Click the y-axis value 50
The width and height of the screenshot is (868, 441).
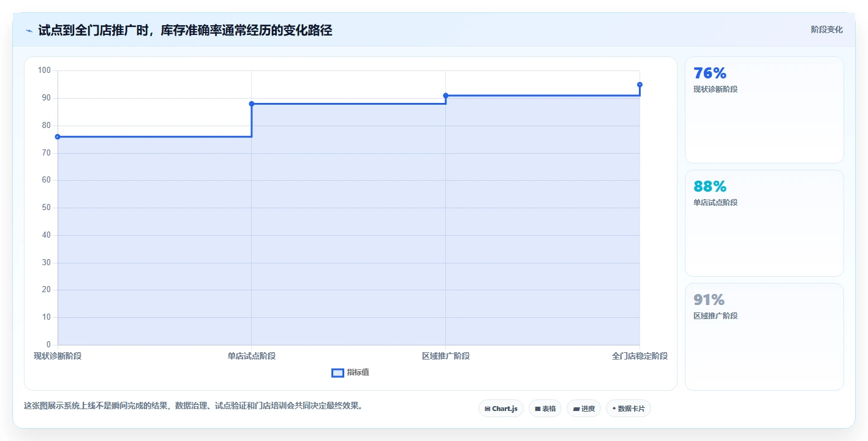click(x=46, y=208)
